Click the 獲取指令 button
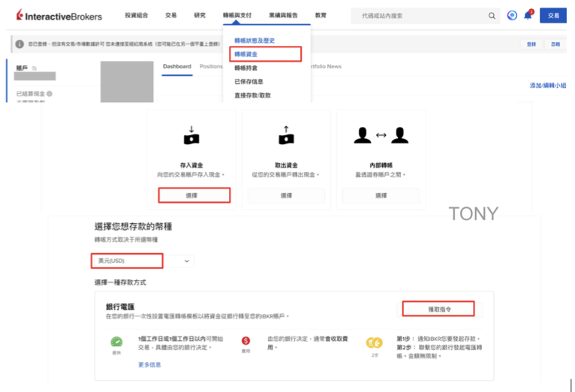 point(438,309)
